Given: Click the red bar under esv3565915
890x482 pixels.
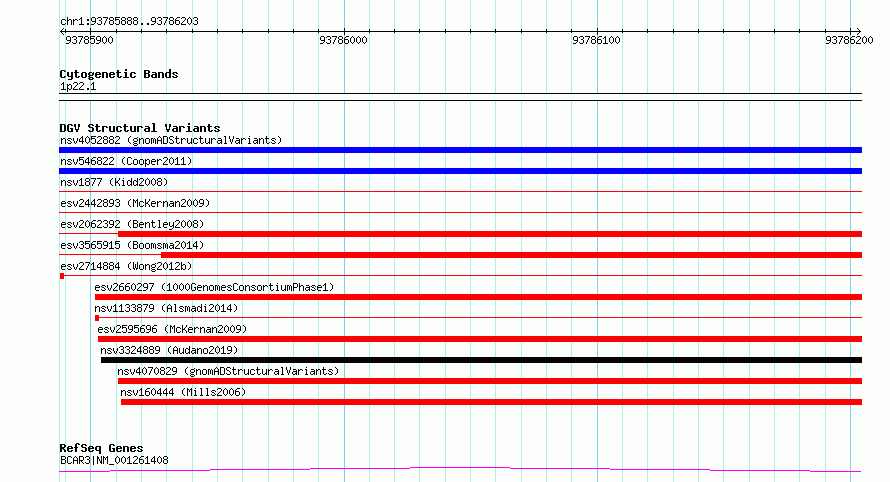Looking at the screenshot, I should click(x=511, y=255).
